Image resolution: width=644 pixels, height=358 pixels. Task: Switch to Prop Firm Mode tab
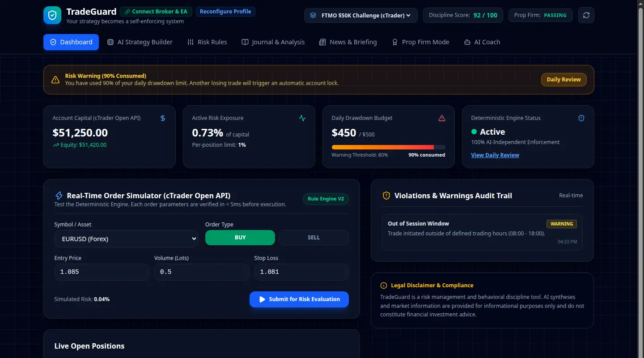coord(420,42)
